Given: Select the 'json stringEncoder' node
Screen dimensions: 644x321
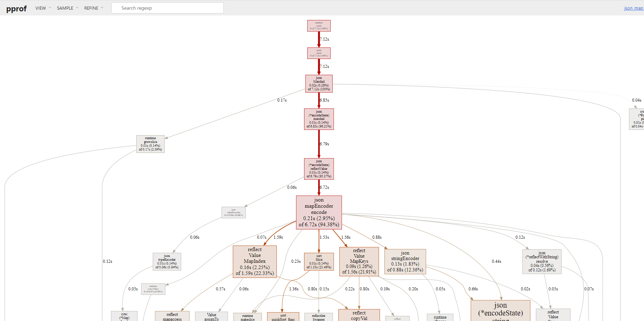Looking at the screenshot, I should pos(405,261).
